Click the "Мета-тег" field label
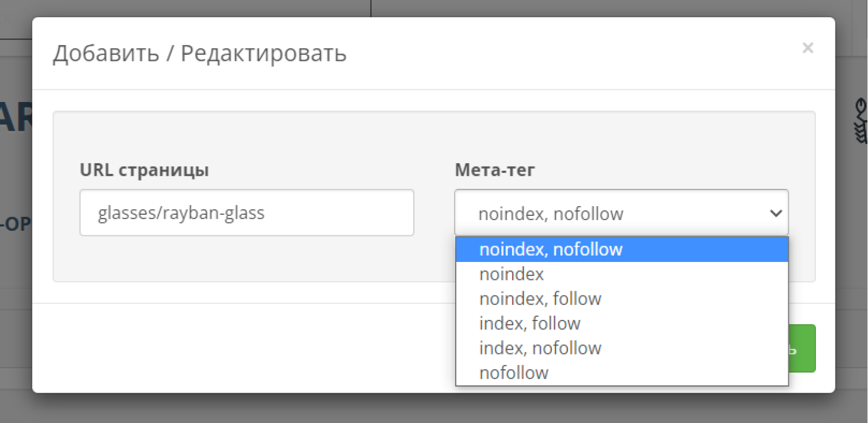Image resolution: width=868 pixels, height=423 pixels. pos(495,170)
